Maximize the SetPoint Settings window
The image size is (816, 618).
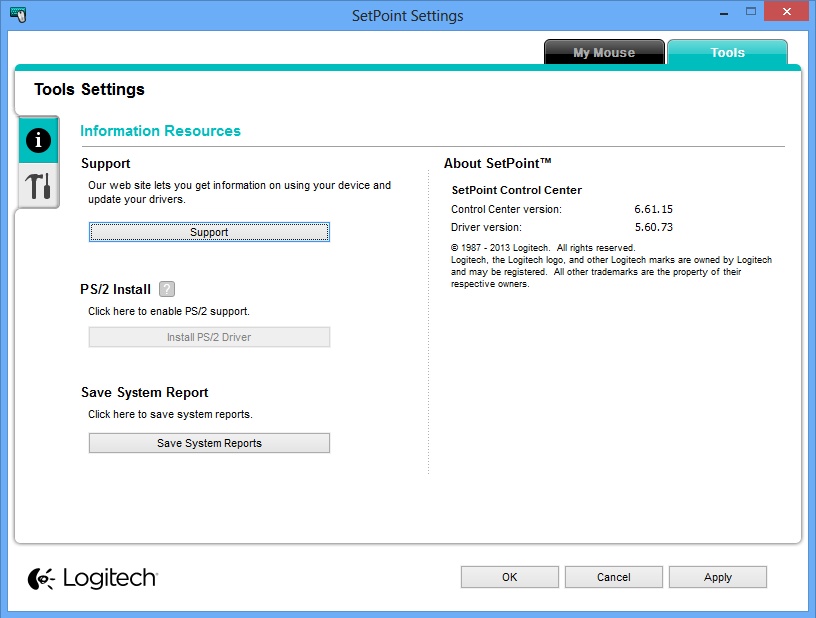[750, 11]
